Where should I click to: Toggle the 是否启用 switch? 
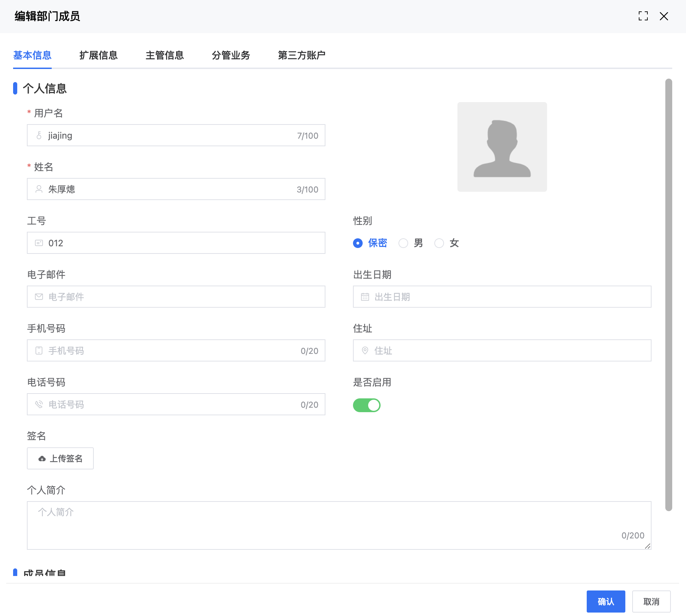pos(366,405)
